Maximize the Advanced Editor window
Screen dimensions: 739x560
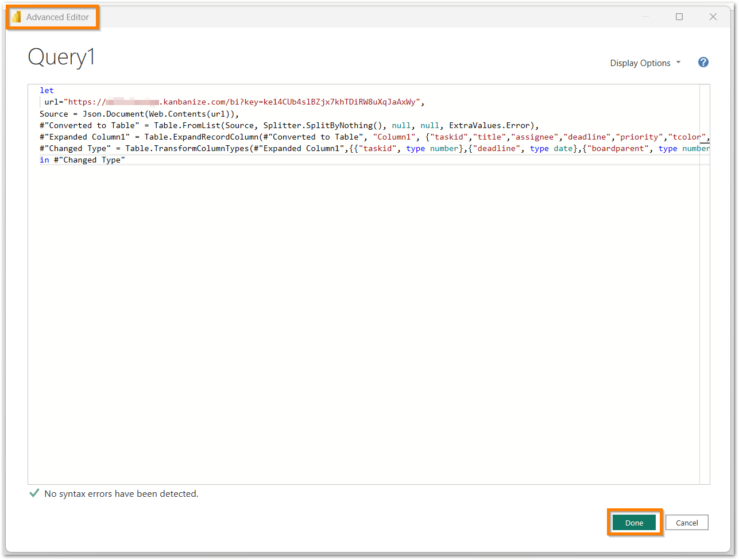679,17
